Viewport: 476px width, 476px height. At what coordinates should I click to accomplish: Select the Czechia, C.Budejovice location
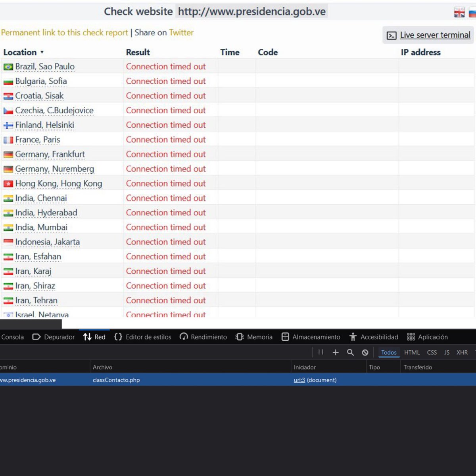click(54, 110)
